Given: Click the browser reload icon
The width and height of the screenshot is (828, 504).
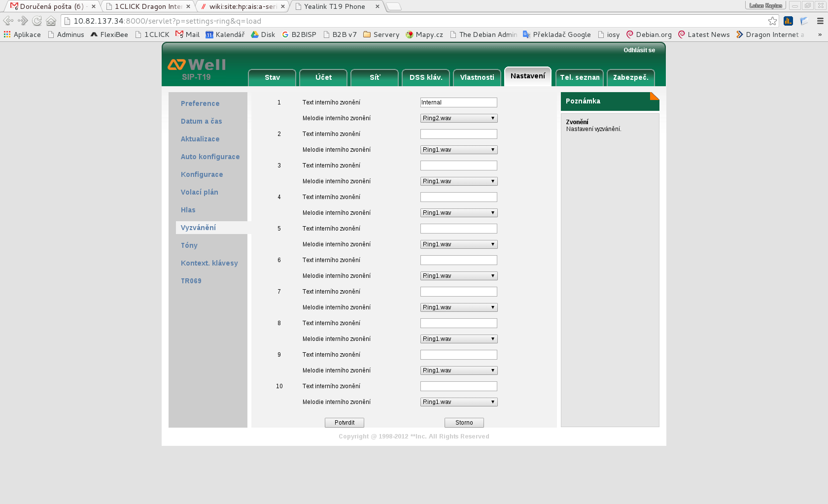Looking at the screenshot, I should [37, 21].
